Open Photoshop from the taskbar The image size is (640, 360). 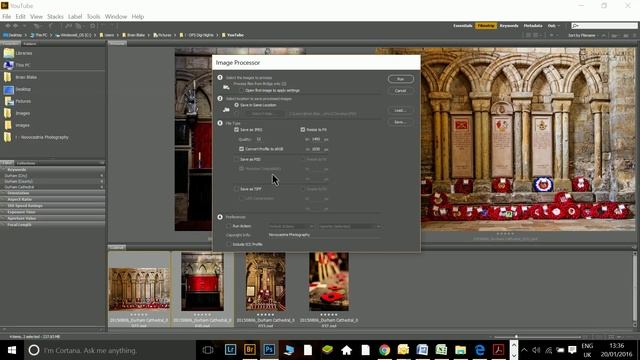point(269,350)
